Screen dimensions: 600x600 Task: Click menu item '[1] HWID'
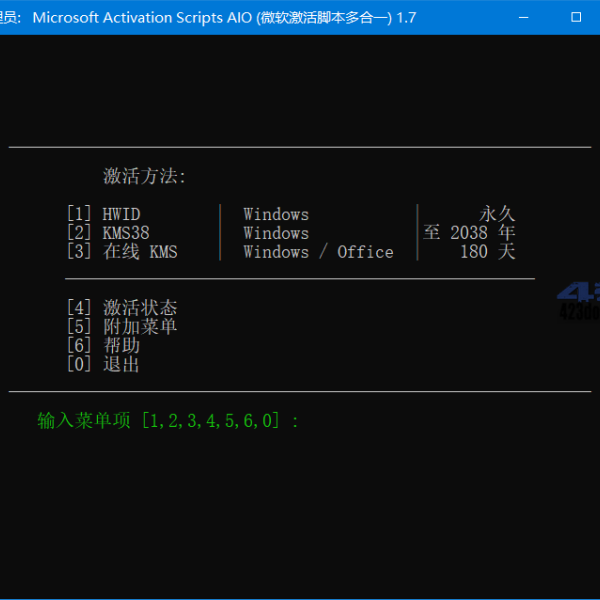click(x=104, y=214)
